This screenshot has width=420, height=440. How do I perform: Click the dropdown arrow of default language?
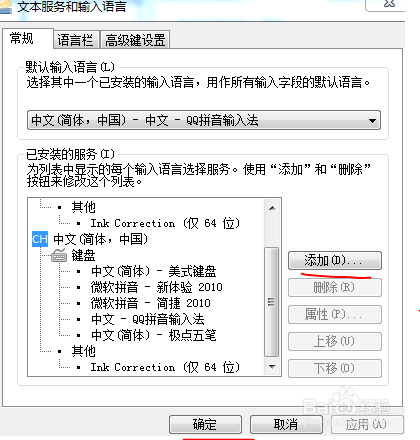(372, 121)
